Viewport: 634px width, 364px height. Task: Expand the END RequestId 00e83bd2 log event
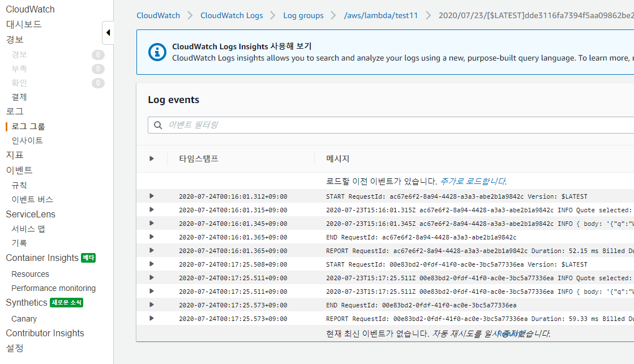tap(151, 304)
